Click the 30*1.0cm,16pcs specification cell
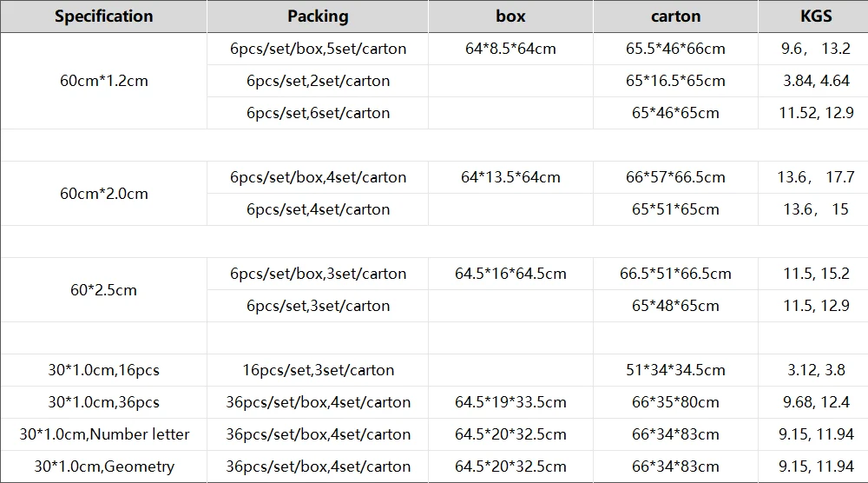Viewport: 868px width, 483px height. 103,370
